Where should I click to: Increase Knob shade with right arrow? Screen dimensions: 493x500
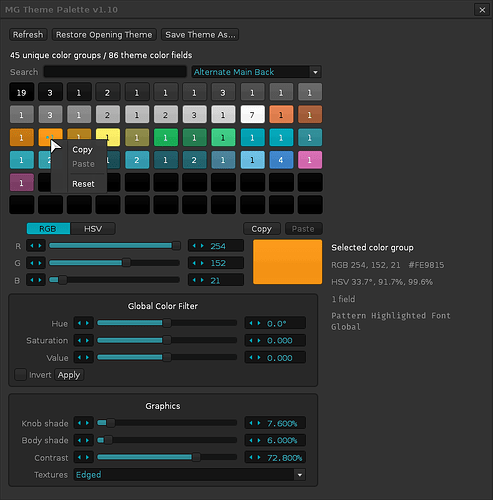(x=87, y=423)
